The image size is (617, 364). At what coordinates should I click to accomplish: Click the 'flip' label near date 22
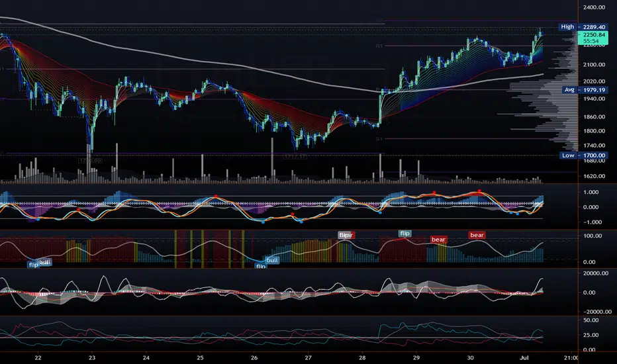tap(34, 265)
